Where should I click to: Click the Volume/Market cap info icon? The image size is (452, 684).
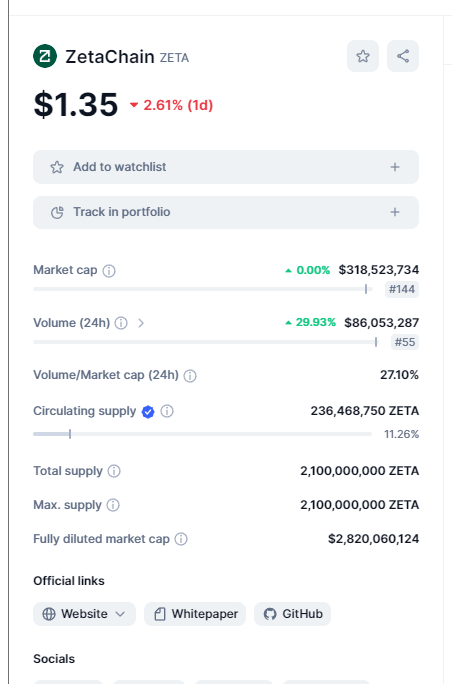point(190,376)
